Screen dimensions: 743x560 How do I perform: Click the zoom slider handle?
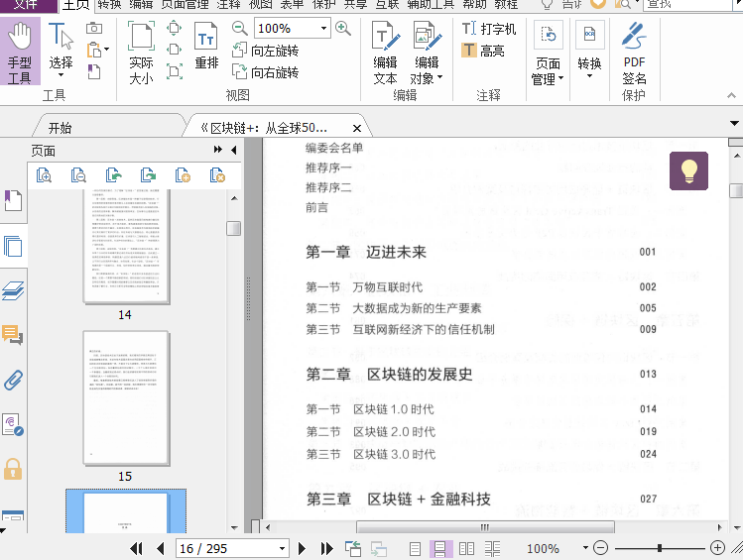click(659, 548)
